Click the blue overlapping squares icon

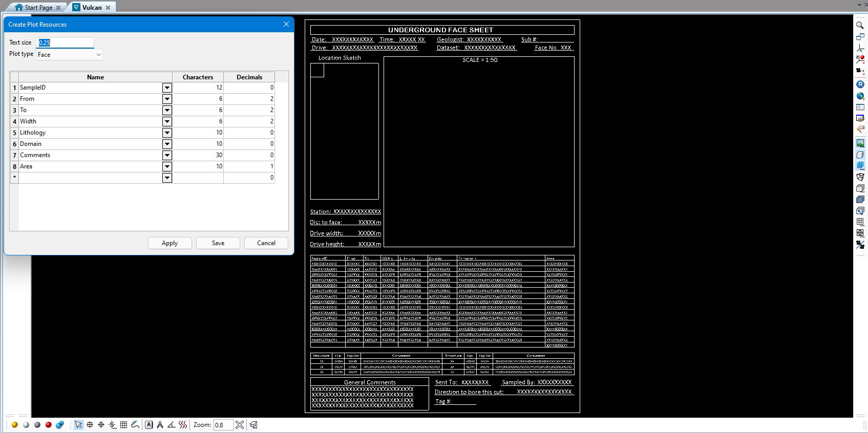pyautogui.click(x=860, y=165)
